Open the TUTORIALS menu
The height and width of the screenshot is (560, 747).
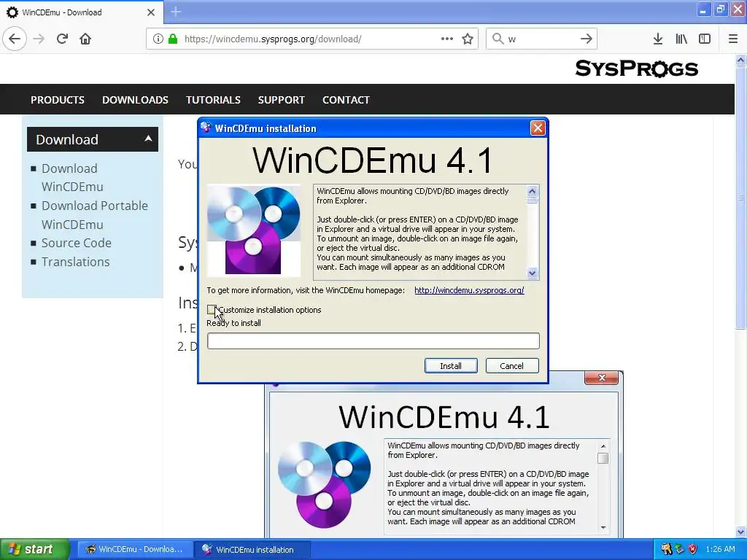pos(213,100)
